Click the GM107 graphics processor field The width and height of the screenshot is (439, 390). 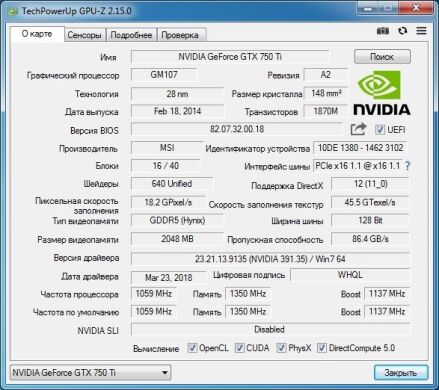tap(164, 75)
